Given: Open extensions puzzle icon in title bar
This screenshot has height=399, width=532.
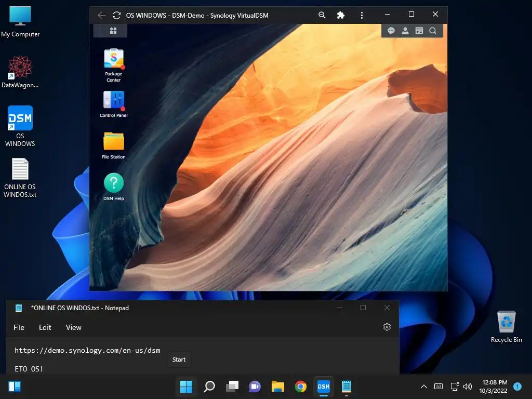Looking at the screenshot, I should coord(341,15).
